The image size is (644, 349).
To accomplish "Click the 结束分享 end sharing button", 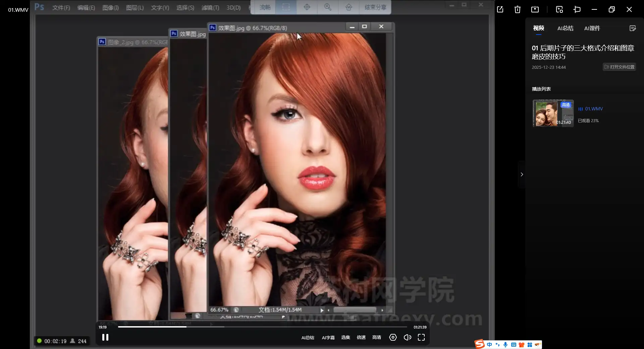I will point(375,7).
